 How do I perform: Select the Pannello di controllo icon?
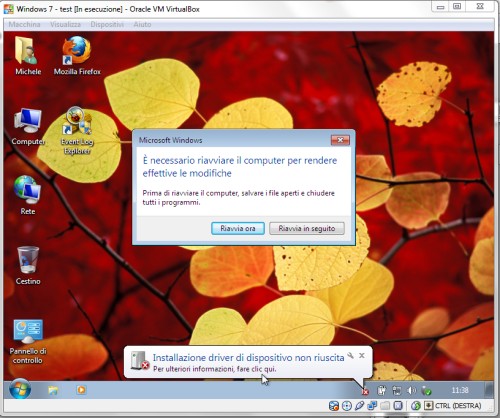coord(28,342)
